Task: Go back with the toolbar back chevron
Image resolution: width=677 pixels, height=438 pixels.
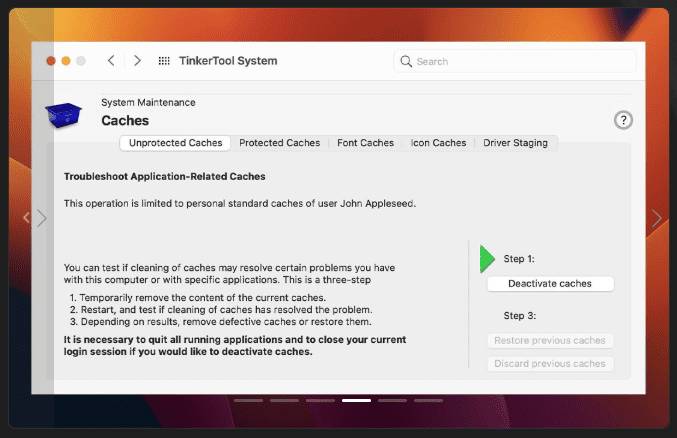Action: [111, 61]
